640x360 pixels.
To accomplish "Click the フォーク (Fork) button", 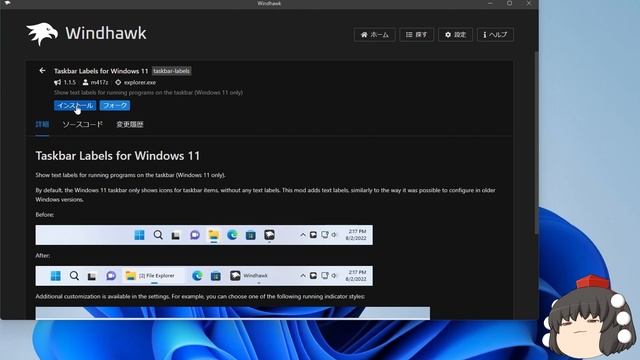I will click(115, 105).
